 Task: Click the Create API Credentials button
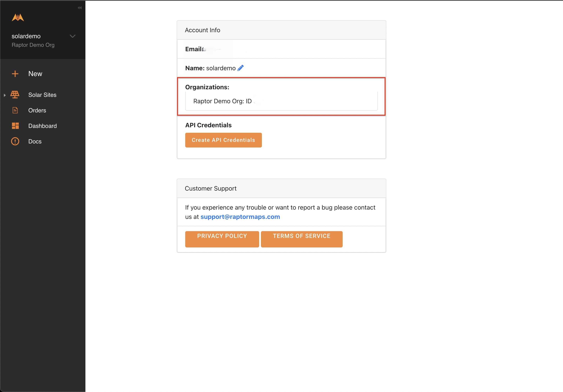[223, 140]
